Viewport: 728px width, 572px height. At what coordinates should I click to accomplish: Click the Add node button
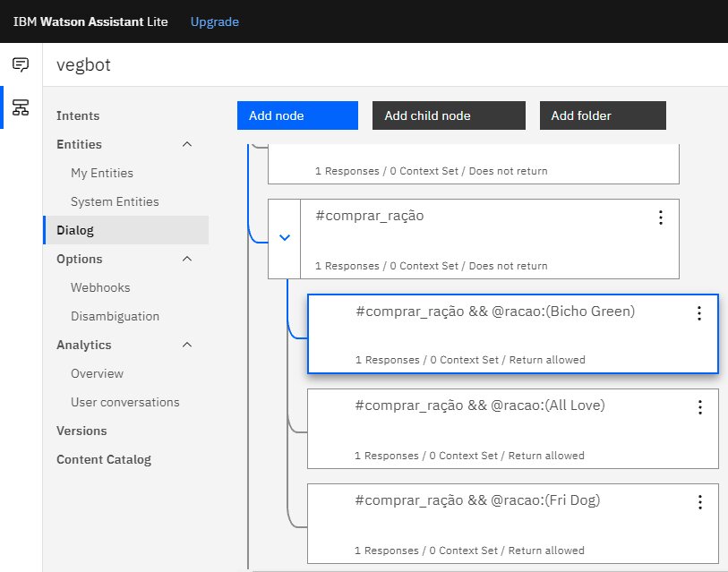(297, 115)
